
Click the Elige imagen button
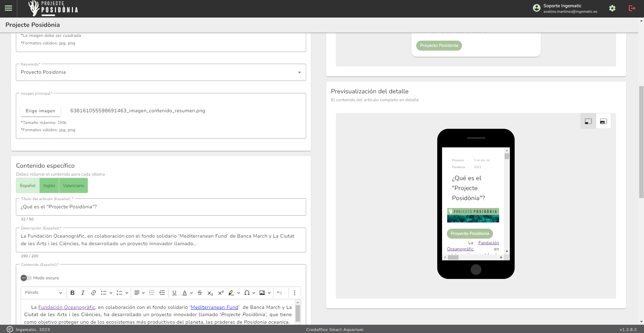[40, 111]
